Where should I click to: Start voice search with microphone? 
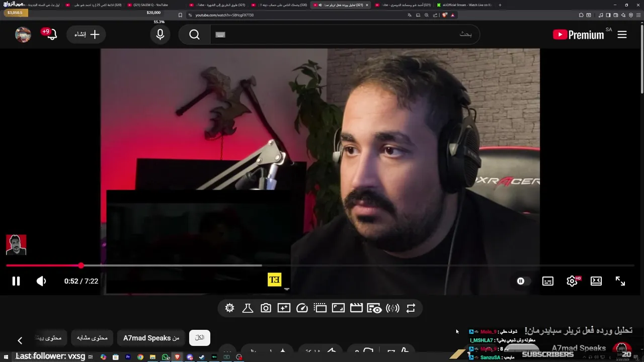click(x=160, y=35)
